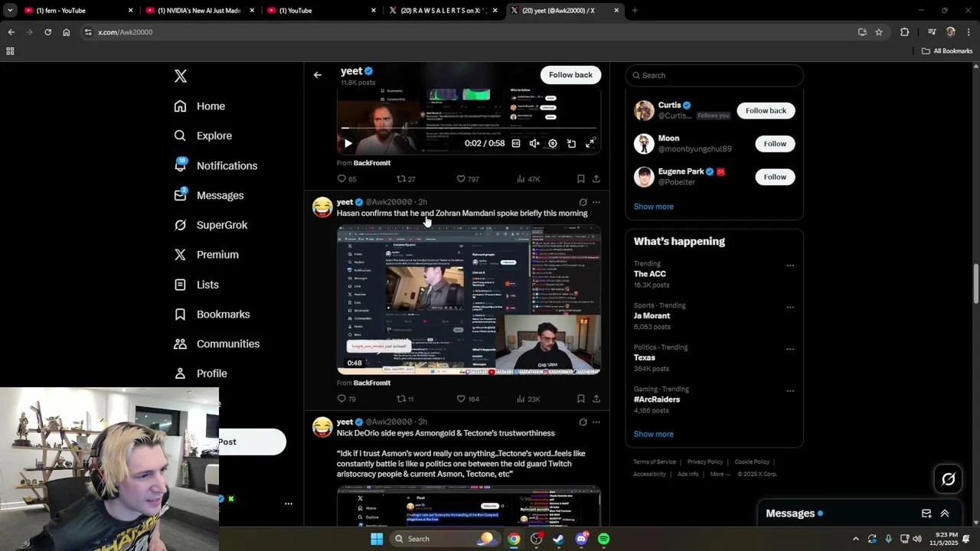Open Spotify from the taskbar
The height and width of the screenshot is (551, 980).
pos(604,539)
